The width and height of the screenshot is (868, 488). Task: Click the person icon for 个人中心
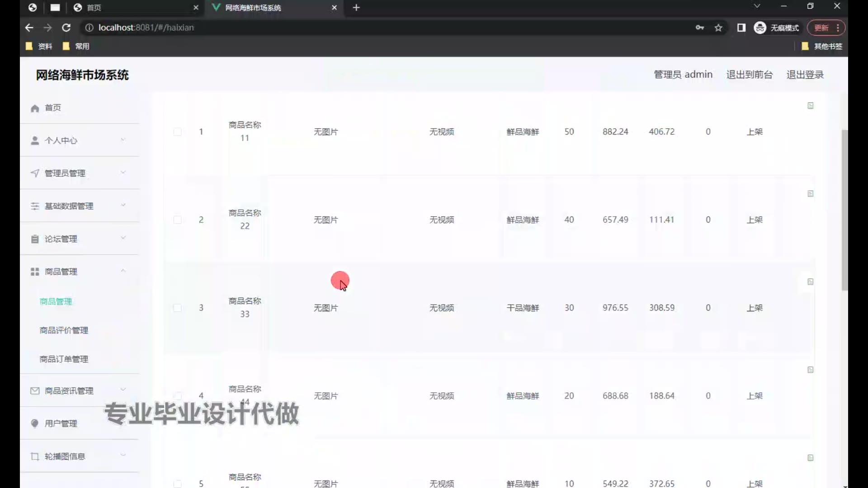pos(35,141)
